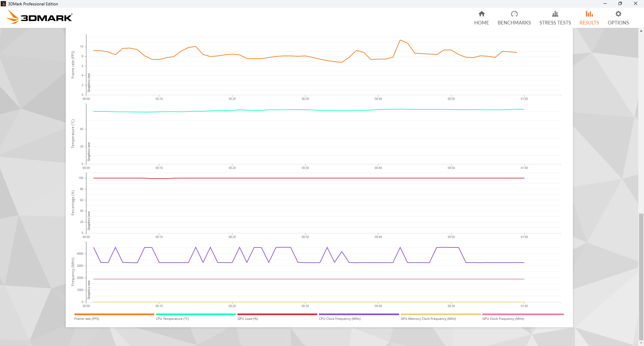The height and width of the screenshot is (346, 644).
Task: Open the Home tab house icon
Action: point(482,14)
